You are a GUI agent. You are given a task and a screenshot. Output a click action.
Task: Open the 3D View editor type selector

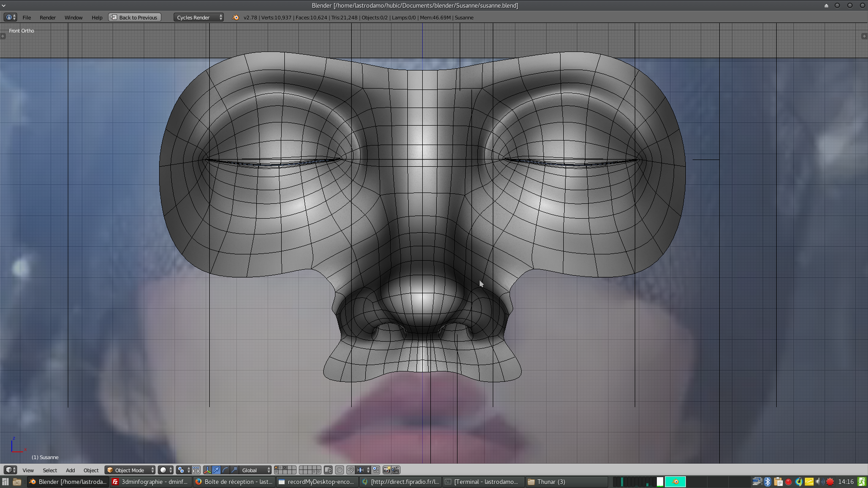[10, 470]
